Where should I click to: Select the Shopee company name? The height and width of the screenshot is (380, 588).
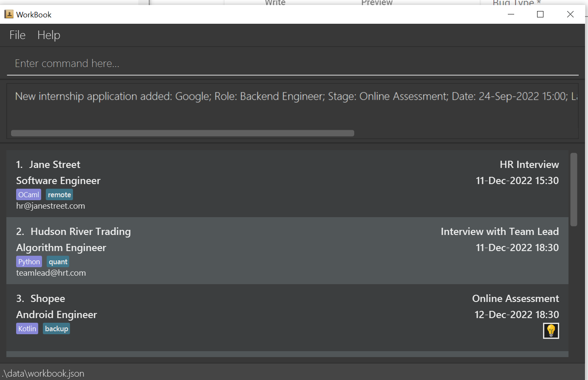pyautogui.click(x=48, y=299)
